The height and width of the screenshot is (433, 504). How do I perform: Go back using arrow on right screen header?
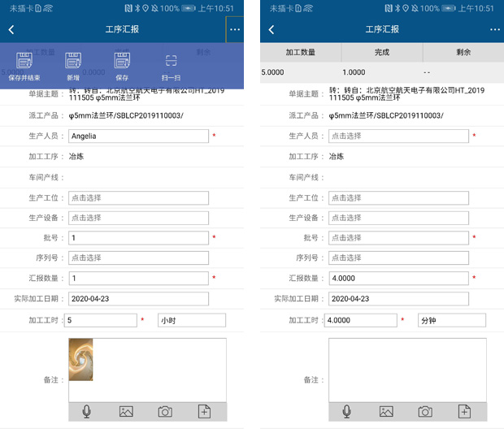[x=272, y=29]
